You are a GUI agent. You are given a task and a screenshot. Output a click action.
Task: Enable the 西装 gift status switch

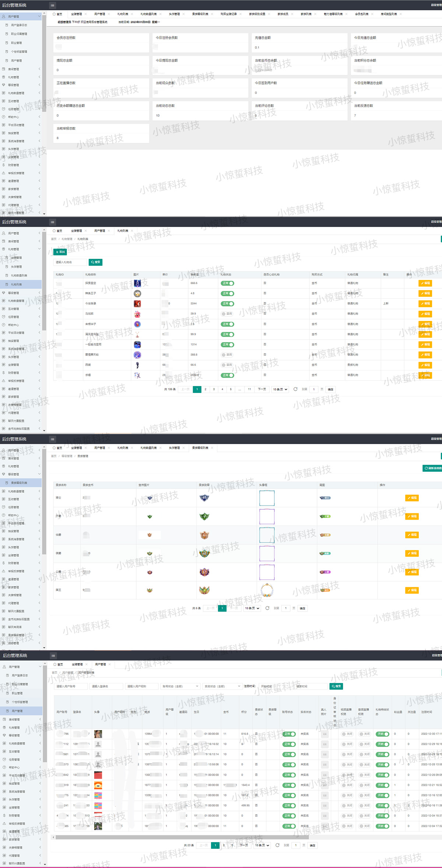coord(227,365)
